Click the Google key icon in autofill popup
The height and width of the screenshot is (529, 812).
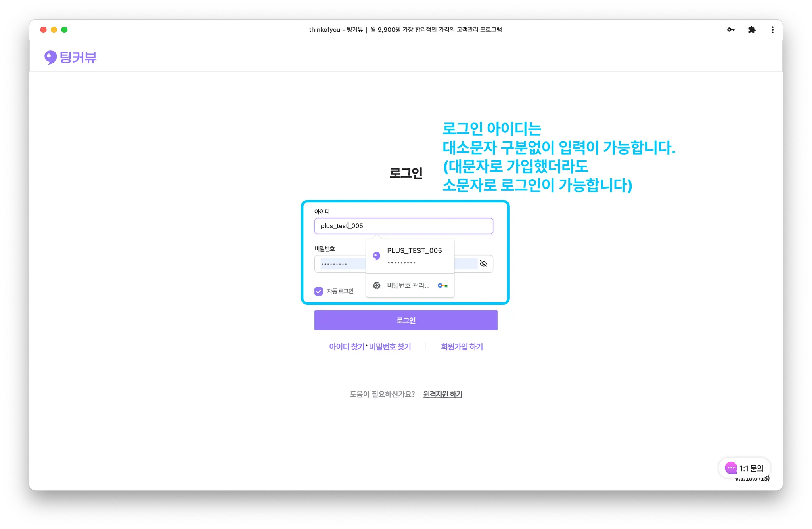coord(442,285)
